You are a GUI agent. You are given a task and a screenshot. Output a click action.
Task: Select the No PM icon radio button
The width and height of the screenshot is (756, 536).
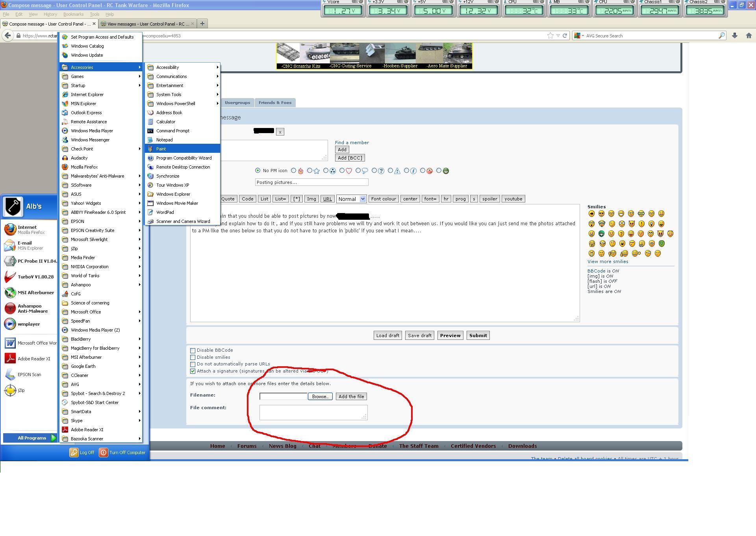(x=258, y=171)
